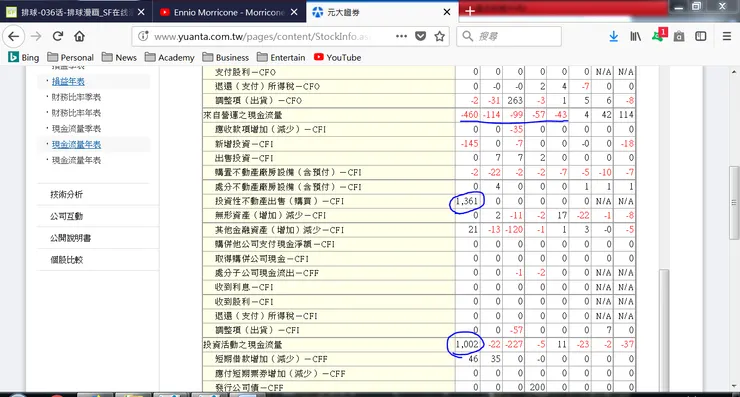Bookmark this page with the star icon

pos(439,36)
